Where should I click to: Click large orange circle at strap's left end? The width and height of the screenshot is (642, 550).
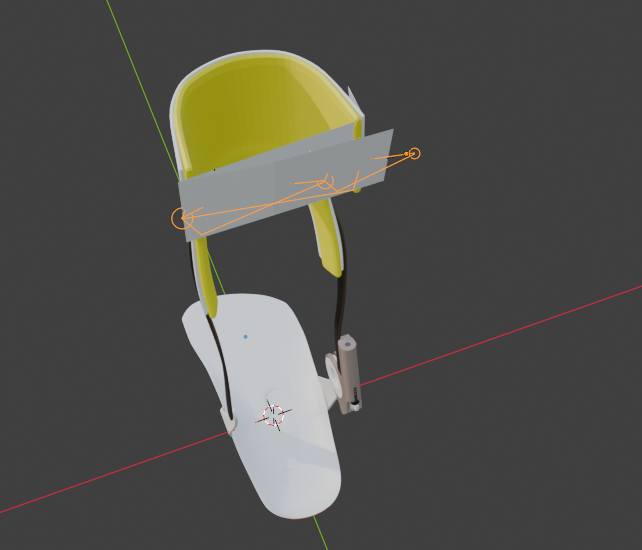[x=182, y=218]
